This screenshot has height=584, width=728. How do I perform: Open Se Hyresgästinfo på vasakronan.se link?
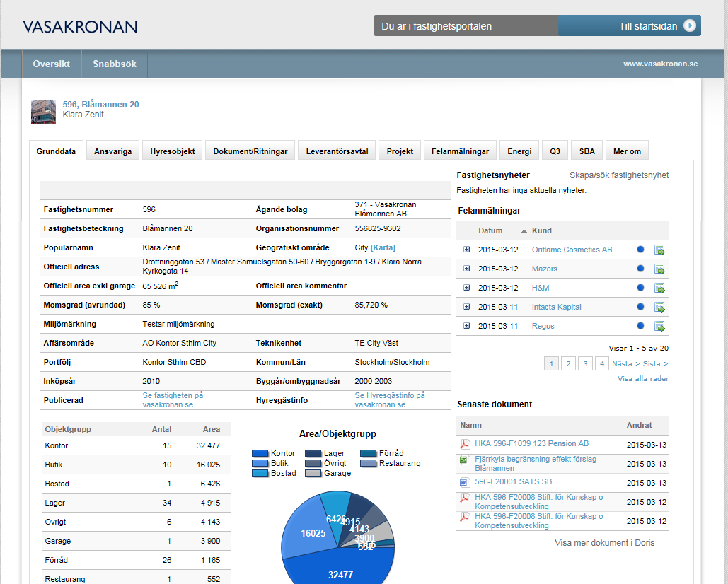pyautogui.click(x=390, y=400)
